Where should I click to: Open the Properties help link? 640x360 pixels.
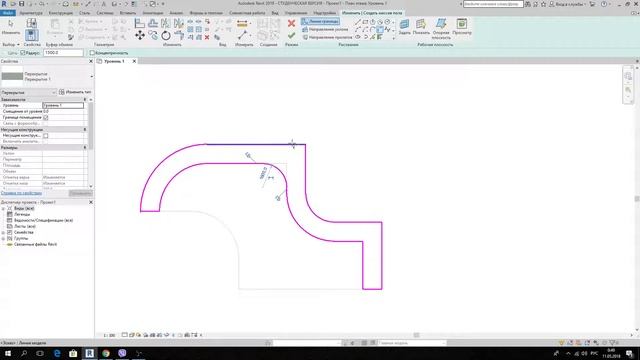pos(21,193)
